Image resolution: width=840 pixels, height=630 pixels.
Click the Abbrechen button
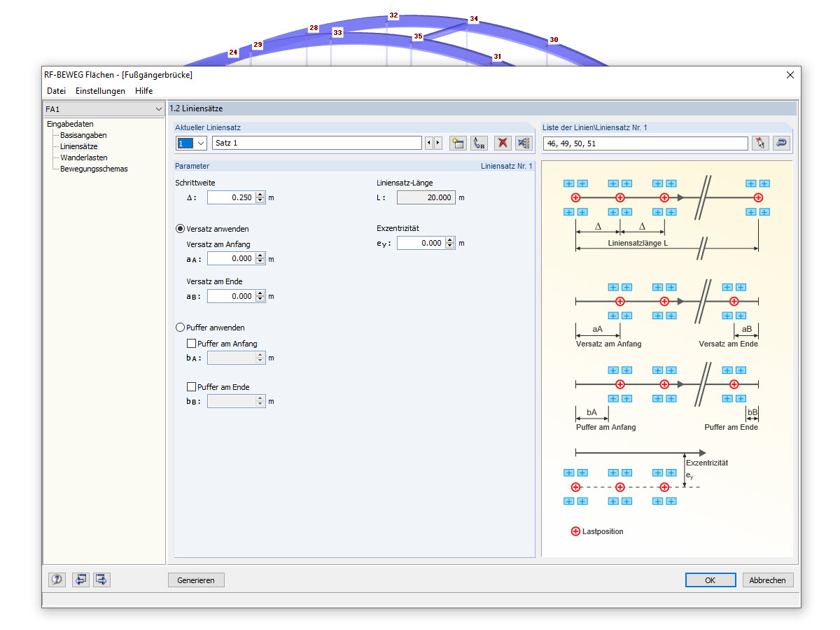(768, 580)
